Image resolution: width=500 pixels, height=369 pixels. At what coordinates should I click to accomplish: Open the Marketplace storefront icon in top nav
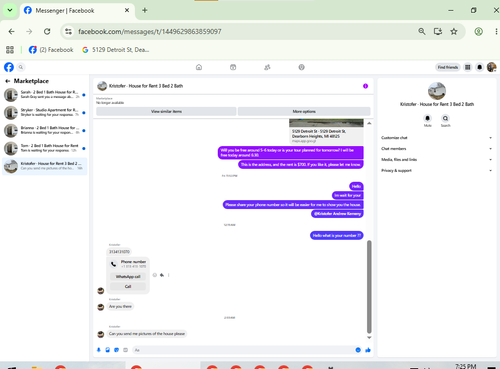tap(233, 67)
